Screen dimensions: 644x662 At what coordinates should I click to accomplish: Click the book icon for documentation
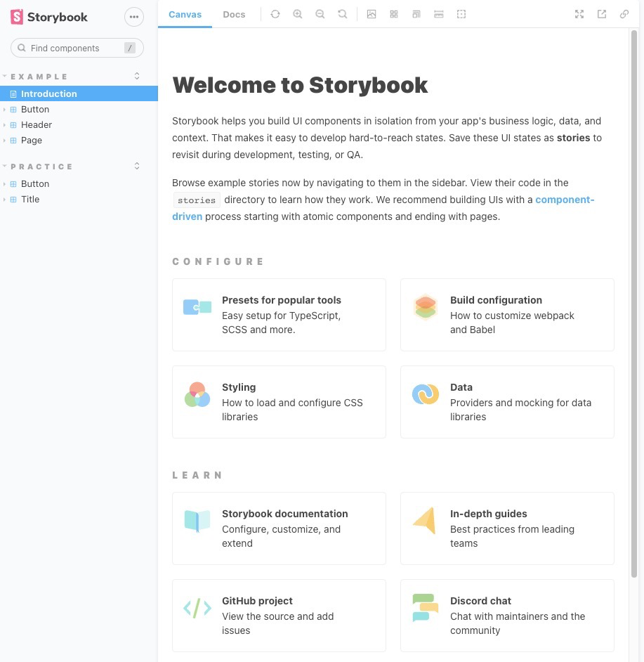(197, 521)
